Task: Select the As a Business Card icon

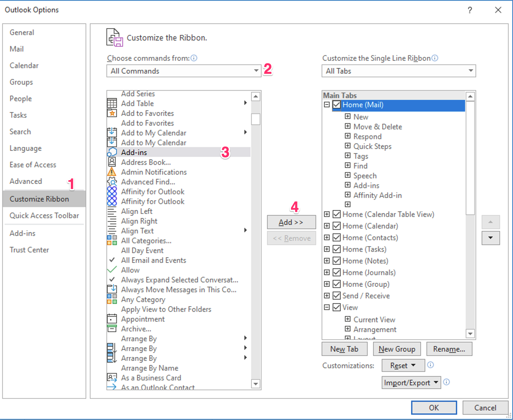Action: pos(112,377)
